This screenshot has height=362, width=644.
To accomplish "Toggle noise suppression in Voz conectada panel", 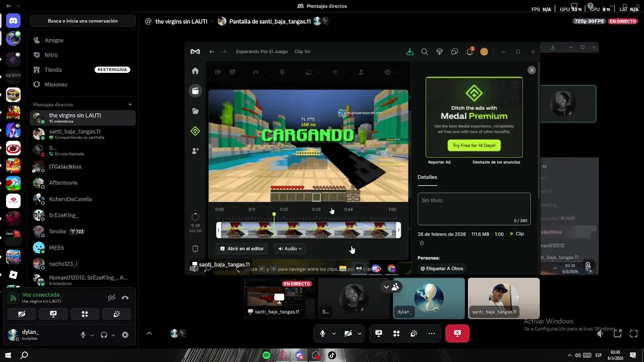I will (112, 298).
